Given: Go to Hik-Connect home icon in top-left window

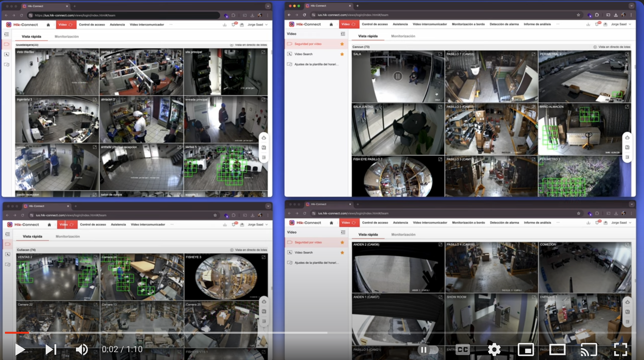Looking at the screenshot, I should coord(48,25).
